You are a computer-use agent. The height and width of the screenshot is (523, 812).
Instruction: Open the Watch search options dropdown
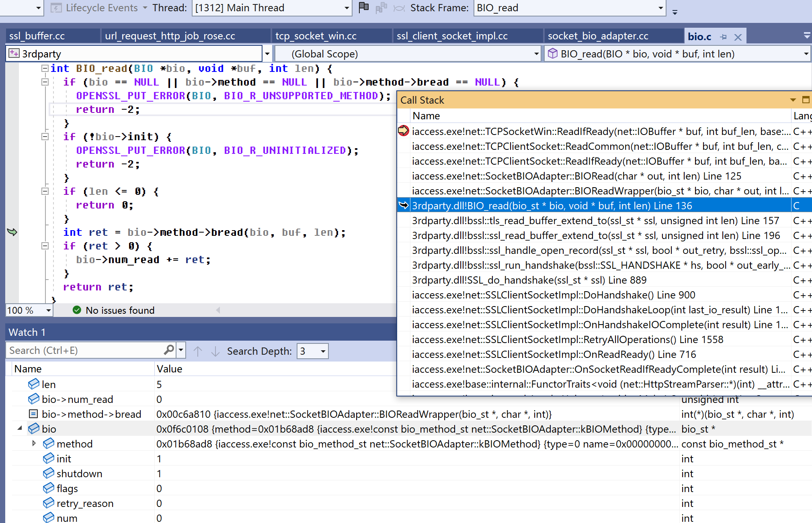tap(181, 350)
